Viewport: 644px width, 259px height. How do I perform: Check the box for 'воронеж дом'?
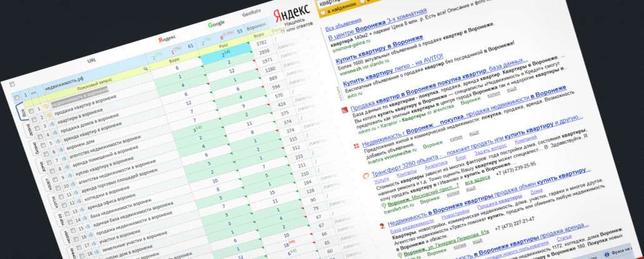click(46, 154)
